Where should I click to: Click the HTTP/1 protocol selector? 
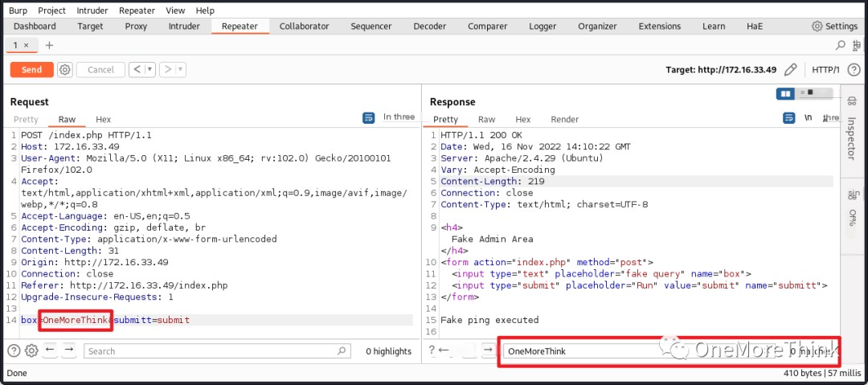(x=825, y=70)
